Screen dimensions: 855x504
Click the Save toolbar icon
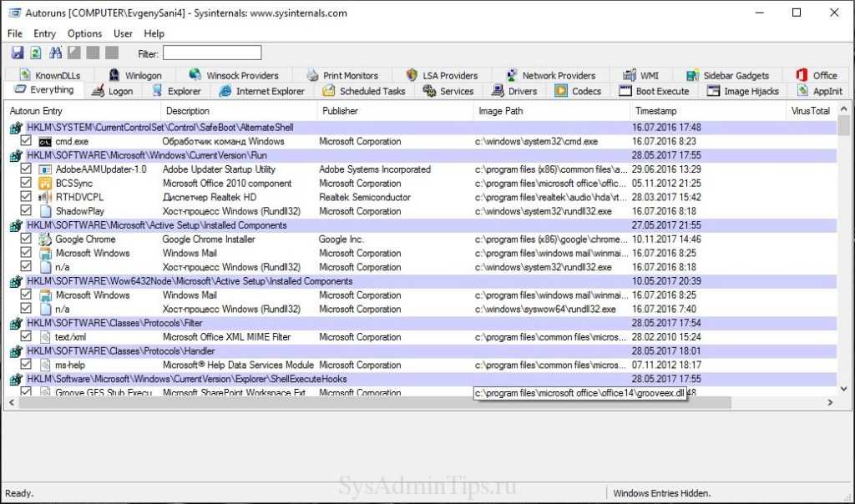(17, 53)
